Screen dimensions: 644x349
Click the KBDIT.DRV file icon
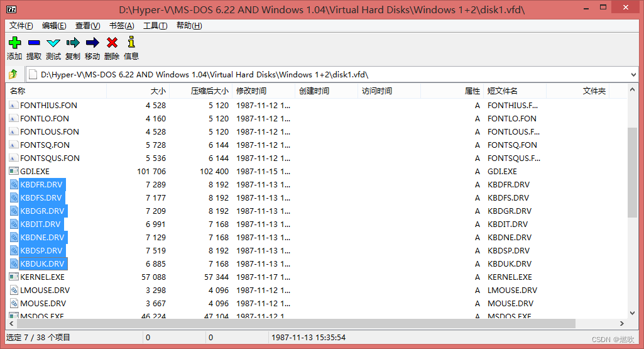14,224
